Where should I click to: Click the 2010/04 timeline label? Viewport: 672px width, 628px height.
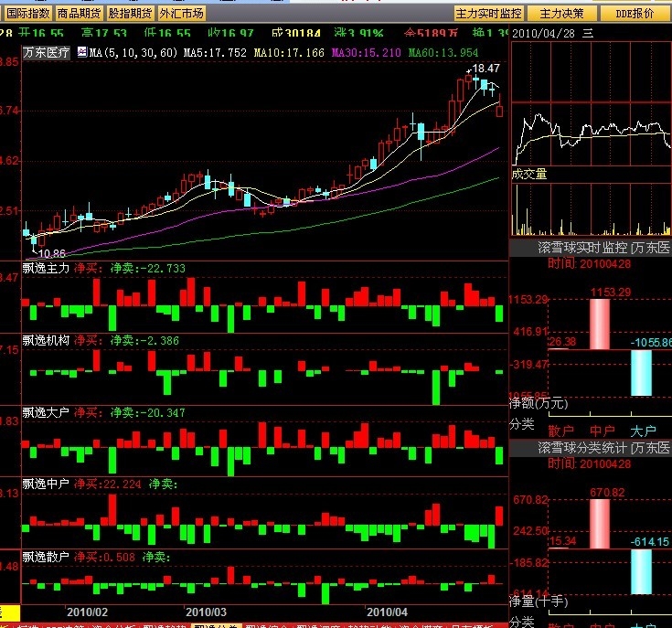[387, 612]
